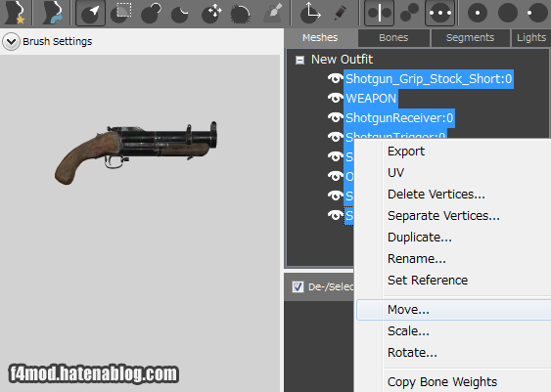Set the medium brush size preset

(x=507, y=13)
